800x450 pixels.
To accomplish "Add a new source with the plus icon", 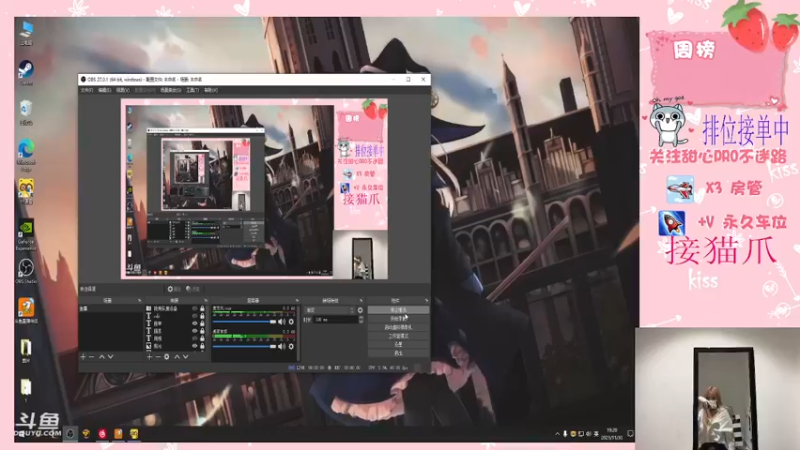I will tap(149, 357).
